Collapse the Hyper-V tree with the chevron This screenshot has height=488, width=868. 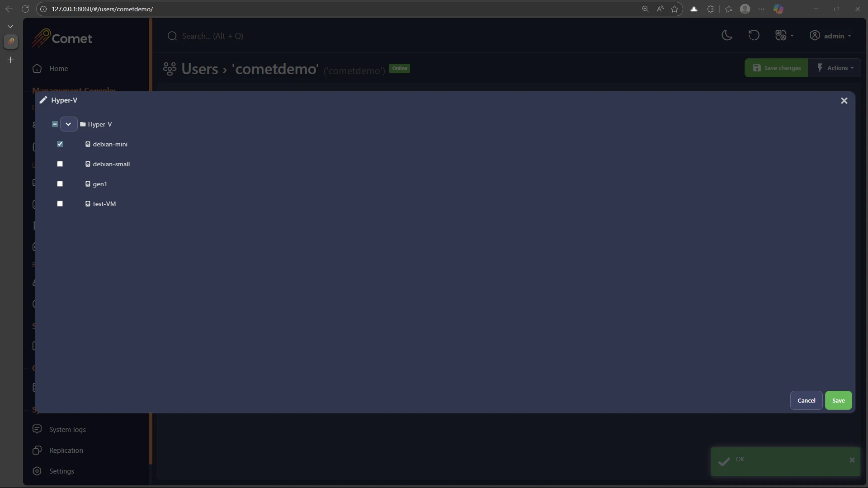(x=68, y=124)
